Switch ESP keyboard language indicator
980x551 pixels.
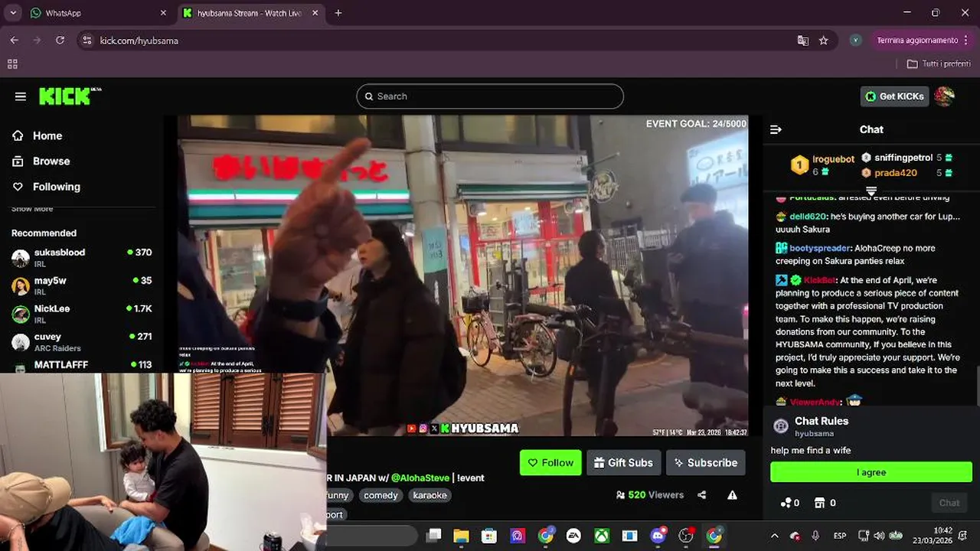tap(840, 536)
